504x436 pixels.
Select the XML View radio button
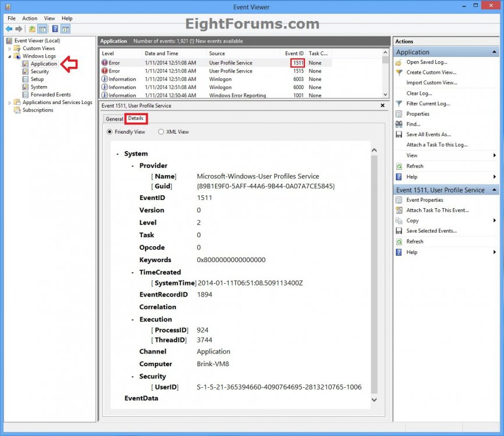click(161, 132)
